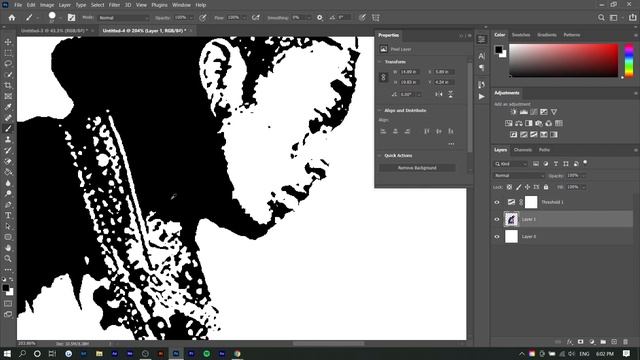The width and height of the screenshot is (640, 360).
Task: Add Threshold adjustment icon
Action: click(x=533, y=134)
